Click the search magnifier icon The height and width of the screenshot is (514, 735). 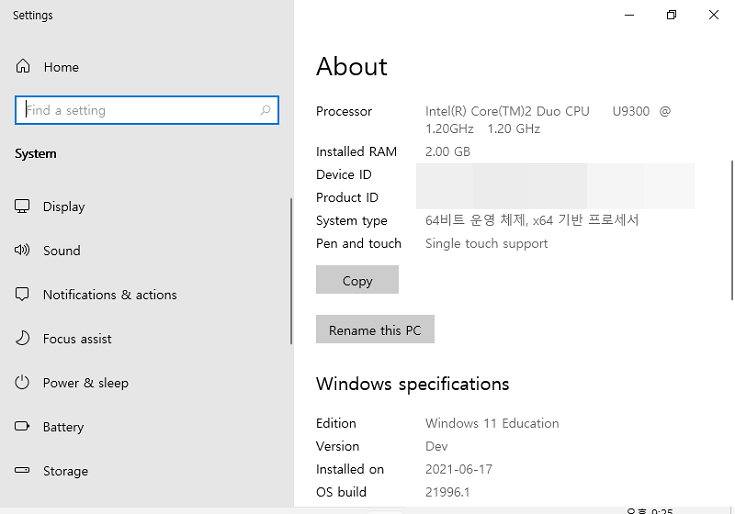pyautogui.click(x=265, y=110)
